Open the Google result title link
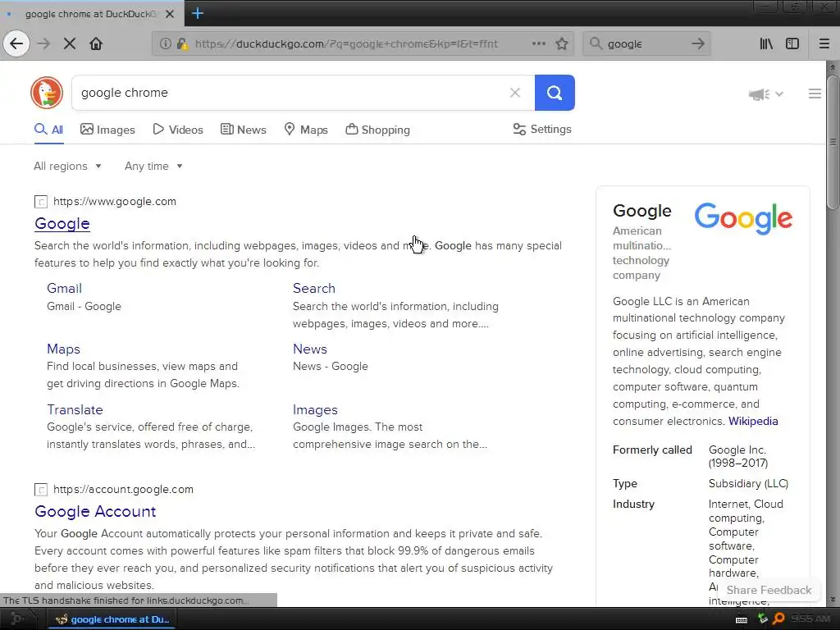Viewport: 840px width, 630px height. click(x=62, y=223)
